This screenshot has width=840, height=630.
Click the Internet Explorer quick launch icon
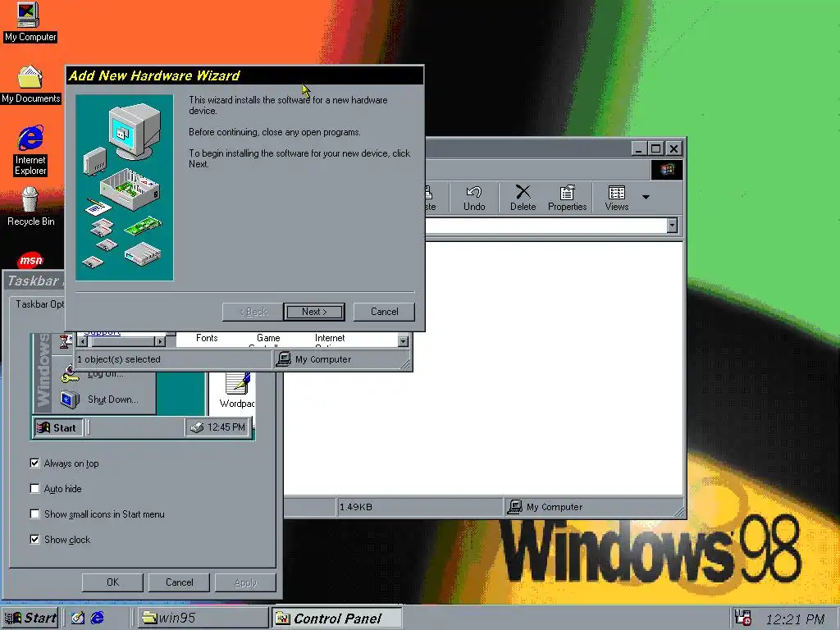coord(98,619)
